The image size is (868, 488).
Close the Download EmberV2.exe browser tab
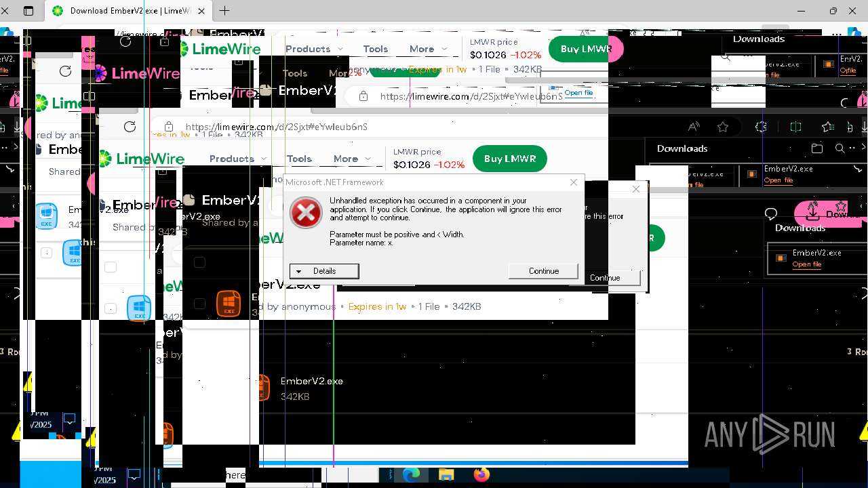click(201, 11)
